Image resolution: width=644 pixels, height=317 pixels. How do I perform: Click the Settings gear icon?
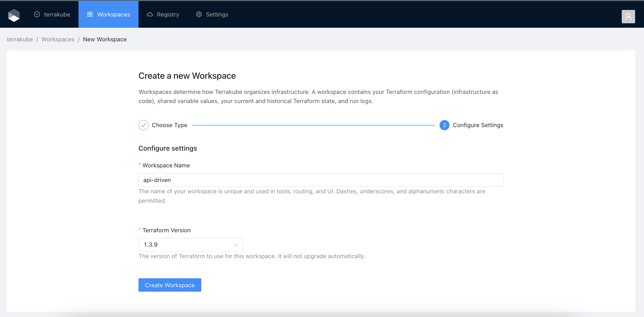tap(199, 14)
